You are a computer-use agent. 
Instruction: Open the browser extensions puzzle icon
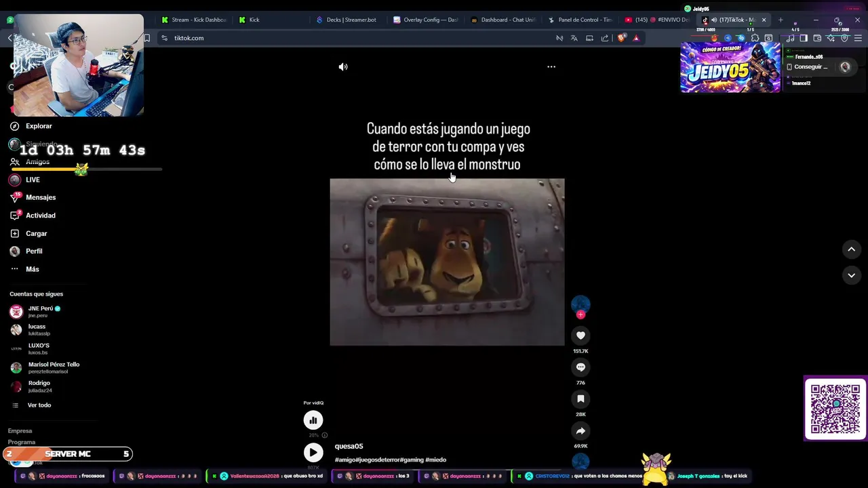755,38
